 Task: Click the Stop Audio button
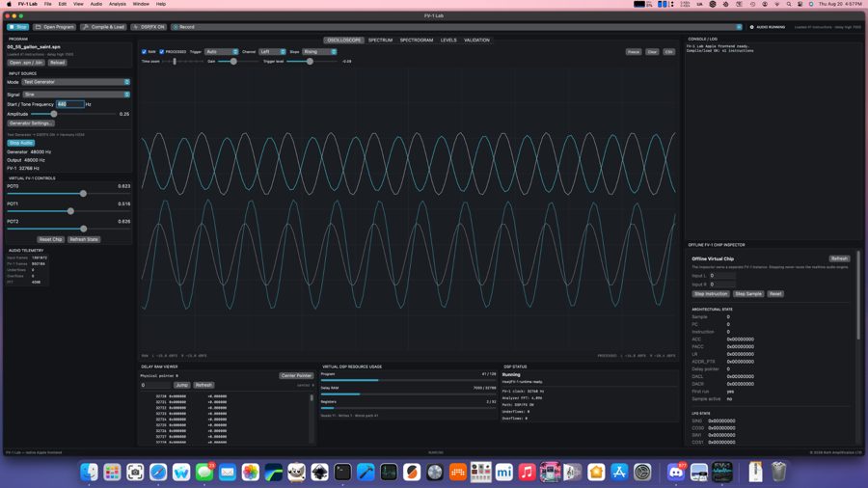[x=21, y=143]
